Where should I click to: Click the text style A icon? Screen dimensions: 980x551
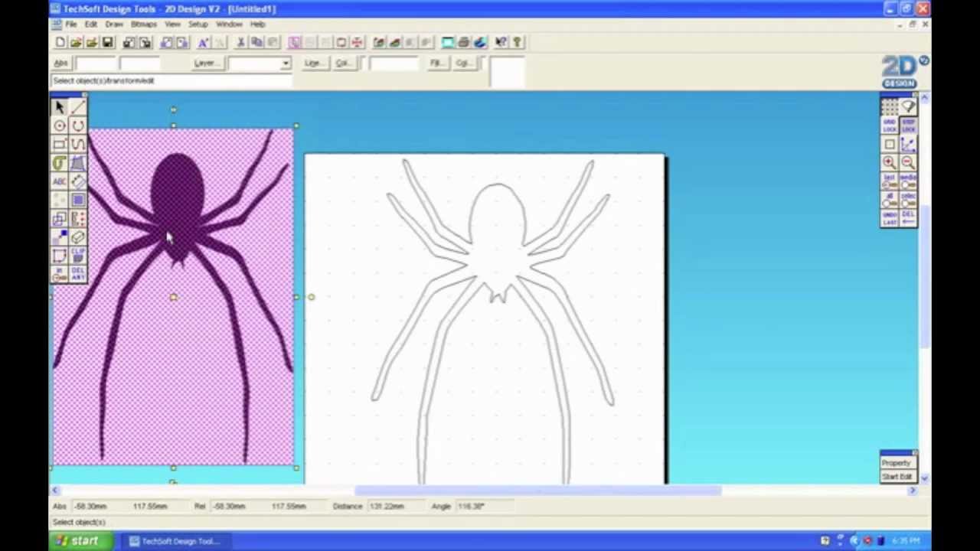204,42
